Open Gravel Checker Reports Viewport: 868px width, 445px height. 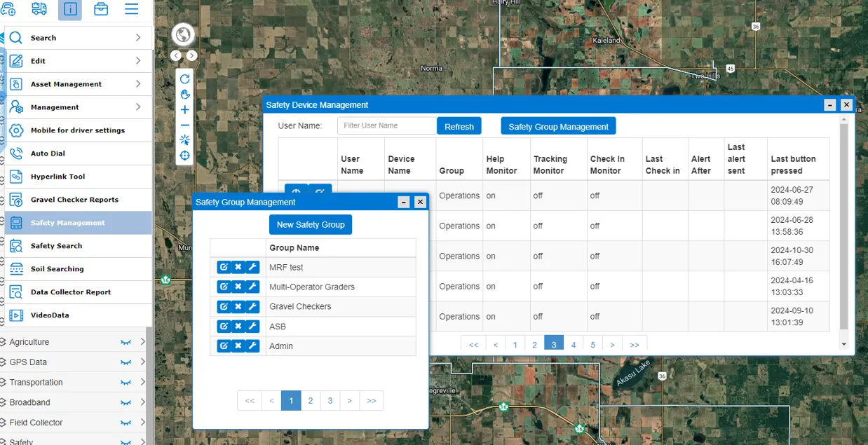(78, 200)
